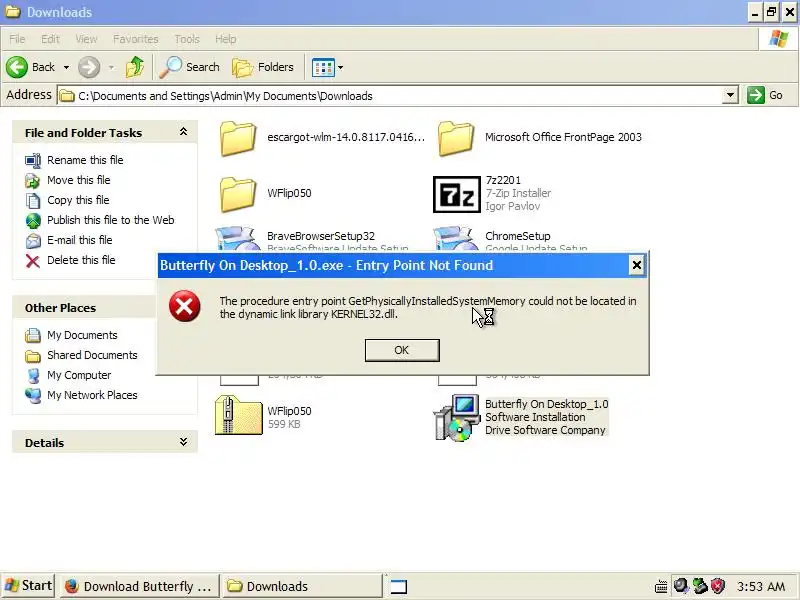Viewport: 800px width, 600px height.
Task: Click Copy this file
Action: coord(78,200)
